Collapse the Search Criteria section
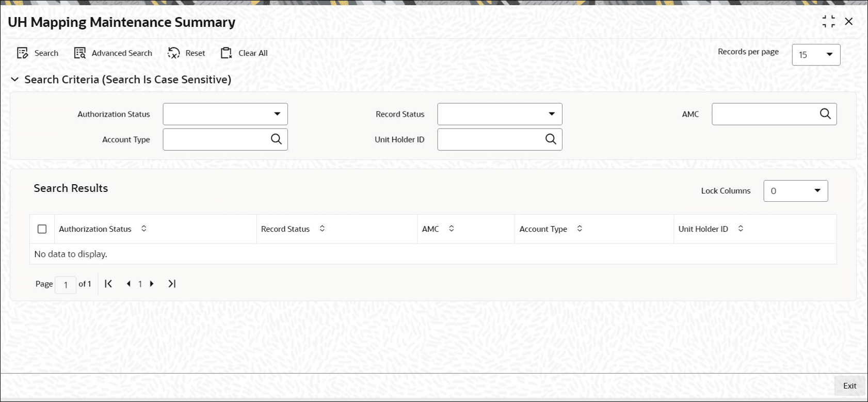Viewport: 868px width, 402px height. [15, 79]
